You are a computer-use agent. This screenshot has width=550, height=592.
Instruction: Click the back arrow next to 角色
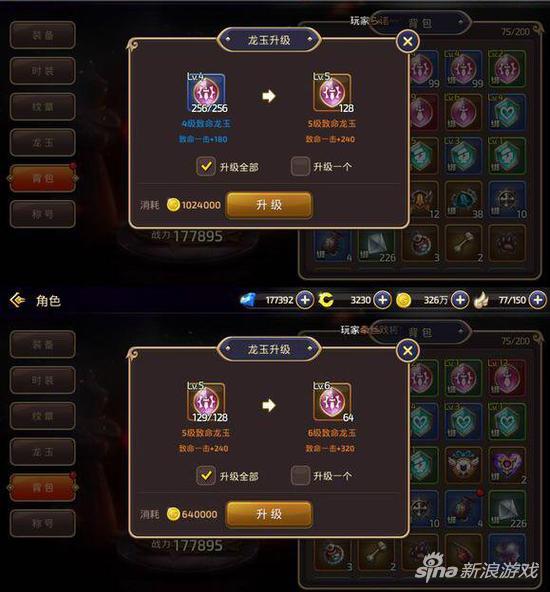(17, 301)
